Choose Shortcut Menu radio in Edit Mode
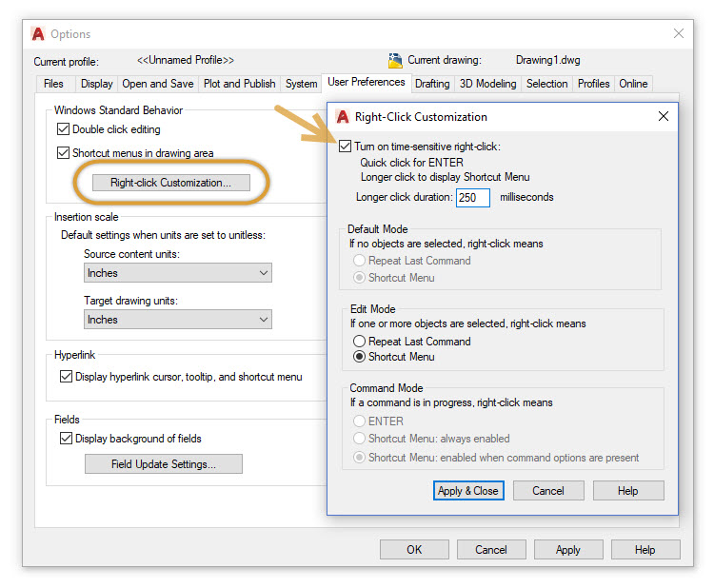 click(x=359, y=357)
